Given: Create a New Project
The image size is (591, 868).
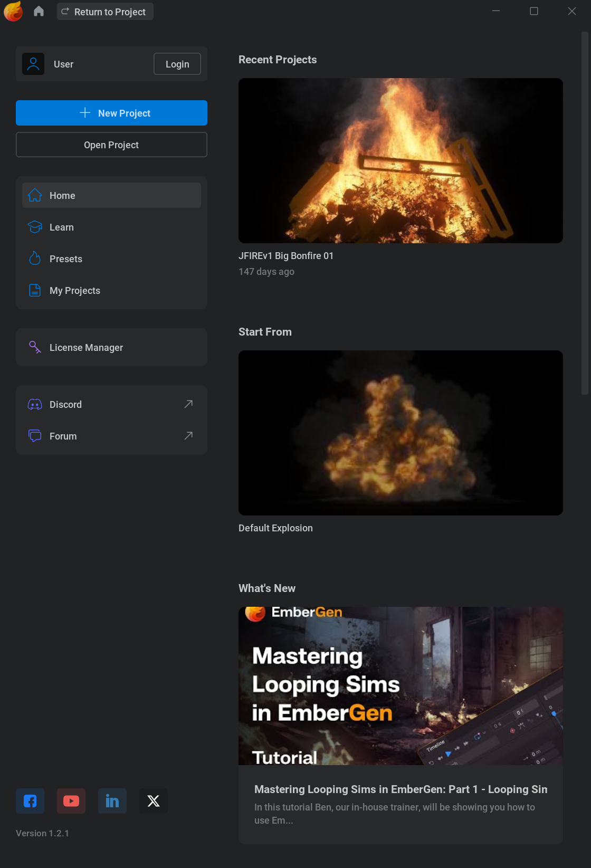Looking at the screenshot, I should [x=111, y=113].
